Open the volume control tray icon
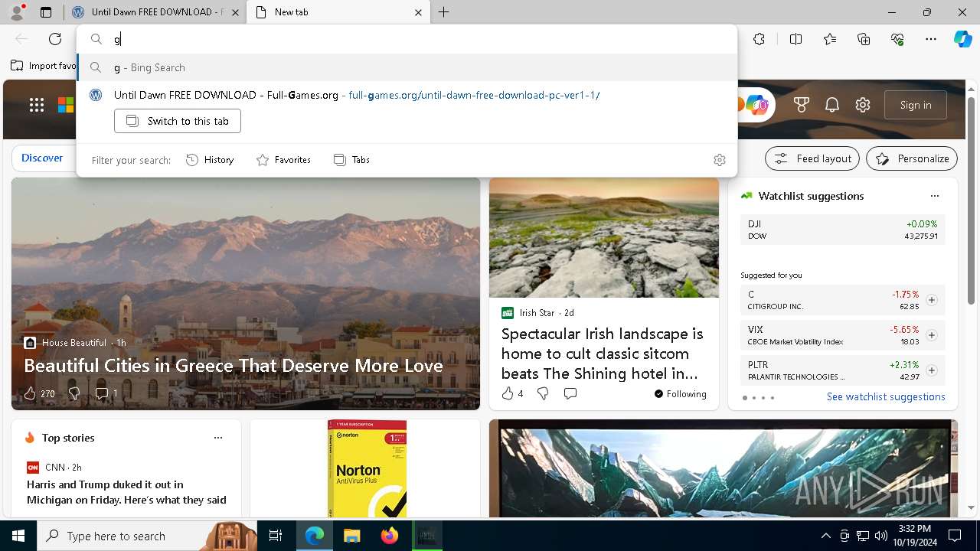980x551 pixels. pyautogui.click(x=881, y=536)
